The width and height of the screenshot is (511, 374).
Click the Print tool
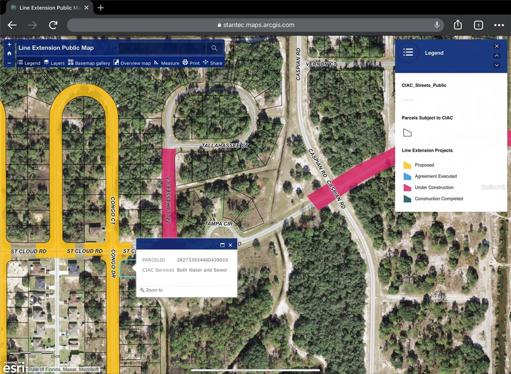pyautogui.click(x=191, y=63)
